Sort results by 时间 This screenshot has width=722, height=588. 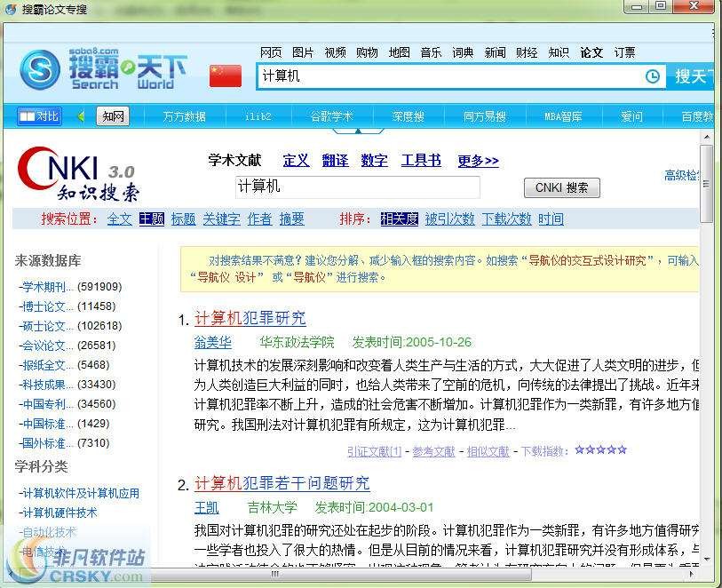tap(551, 219)
